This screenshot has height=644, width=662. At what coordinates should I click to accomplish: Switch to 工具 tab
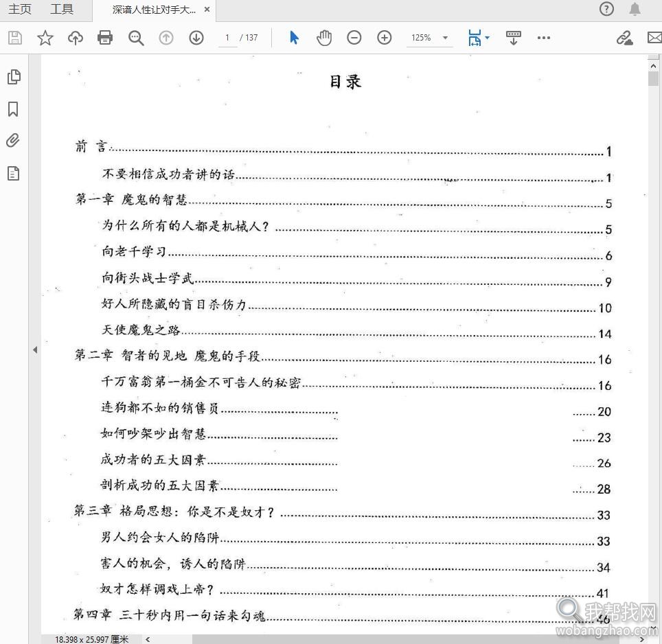coord(62,9)
